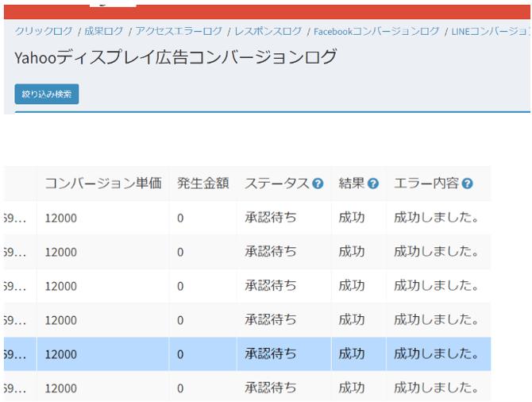The image size is (532, 402).
Task: Click the エラー内容 column header text
Action: (x=426, y=184)
